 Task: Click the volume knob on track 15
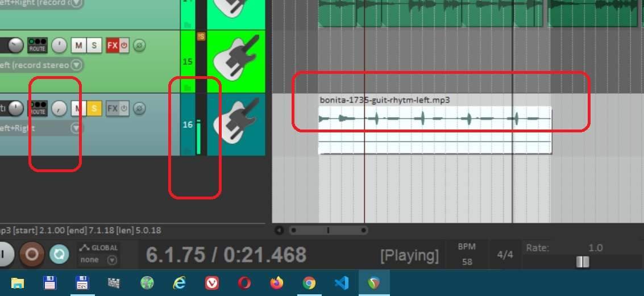coord(15,45)
